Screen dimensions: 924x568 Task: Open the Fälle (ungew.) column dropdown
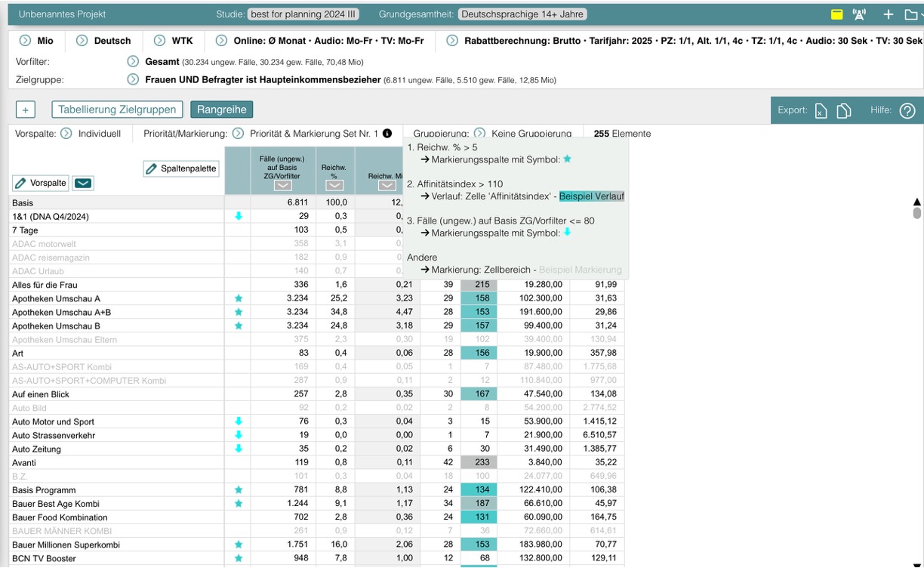pos(282,186)
